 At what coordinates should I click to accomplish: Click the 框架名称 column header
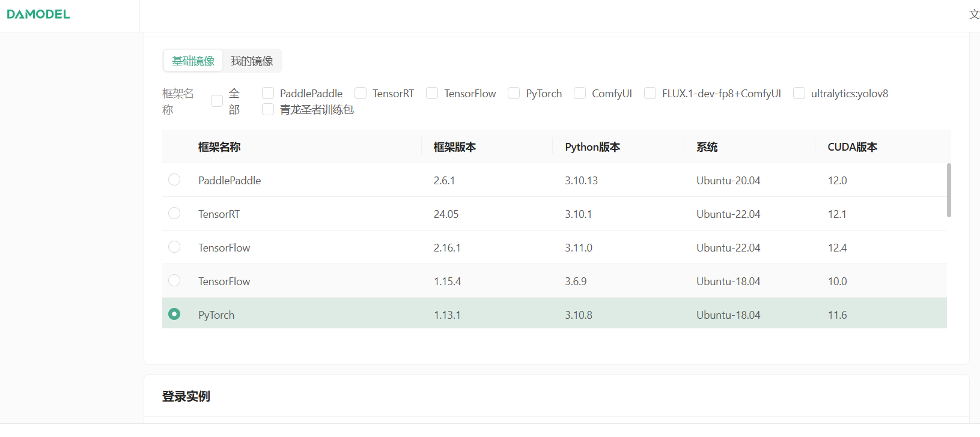point(219,147)
